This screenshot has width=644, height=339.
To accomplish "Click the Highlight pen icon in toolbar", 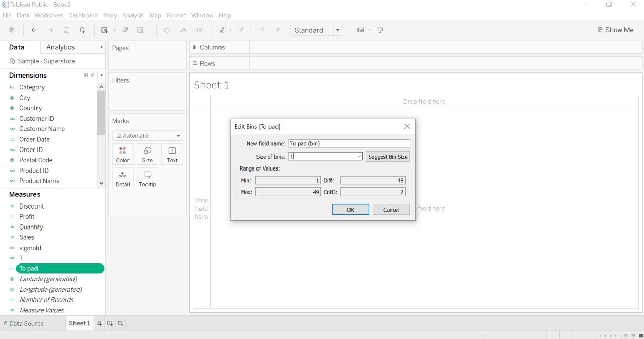I will click(222, 30).
